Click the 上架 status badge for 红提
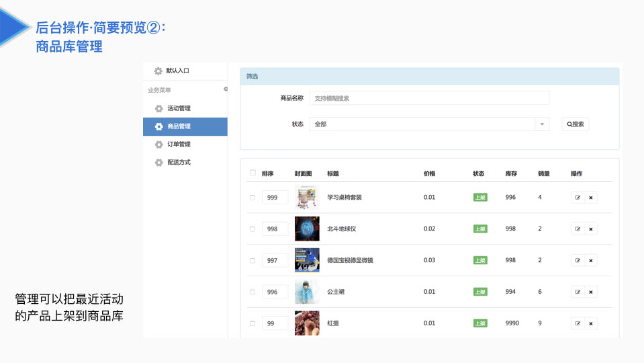 [480, 323]
